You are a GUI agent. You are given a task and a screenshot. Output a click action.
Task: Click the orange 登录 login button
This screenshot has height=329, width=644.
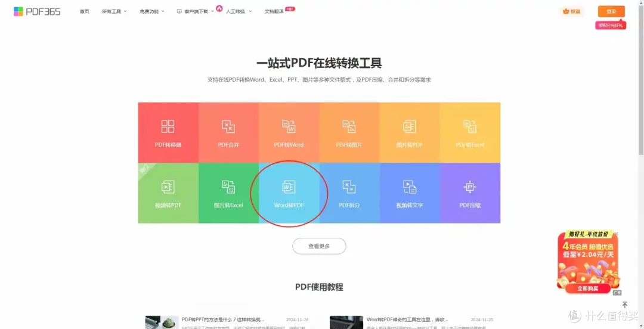[x=611, y=11]
